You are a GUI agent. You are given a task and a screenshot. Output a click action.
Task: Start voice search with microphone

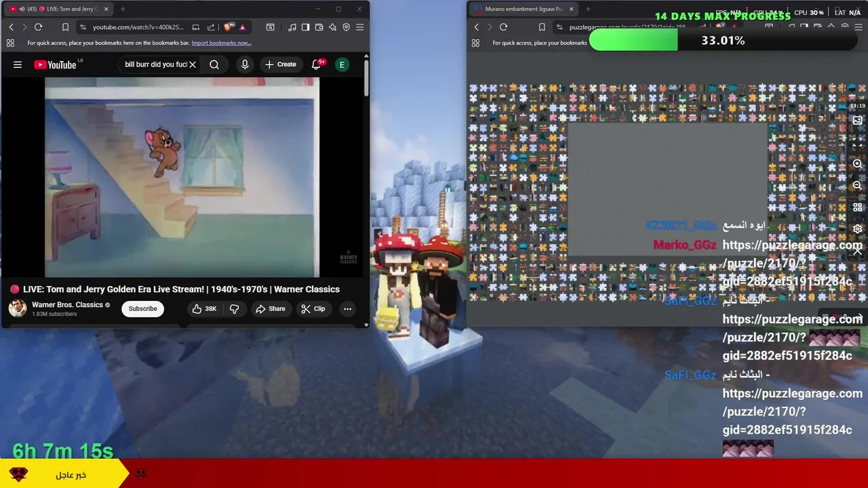[245, 64]
